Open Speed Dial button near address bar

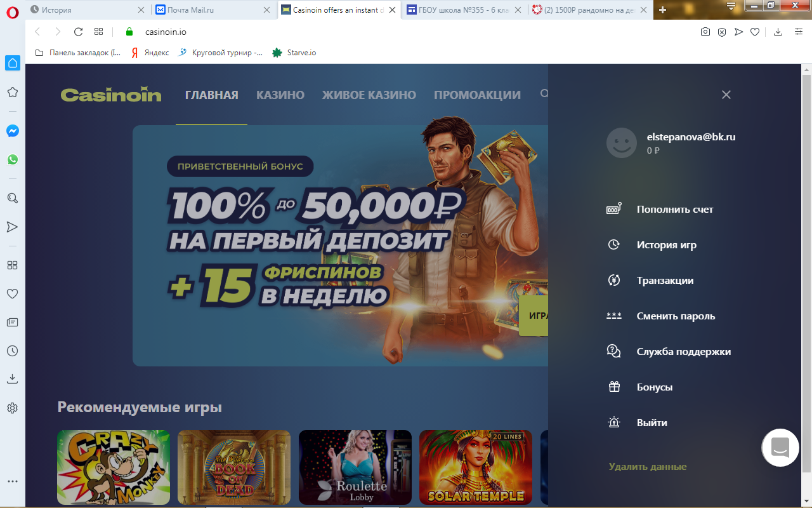tap(98, 32)
